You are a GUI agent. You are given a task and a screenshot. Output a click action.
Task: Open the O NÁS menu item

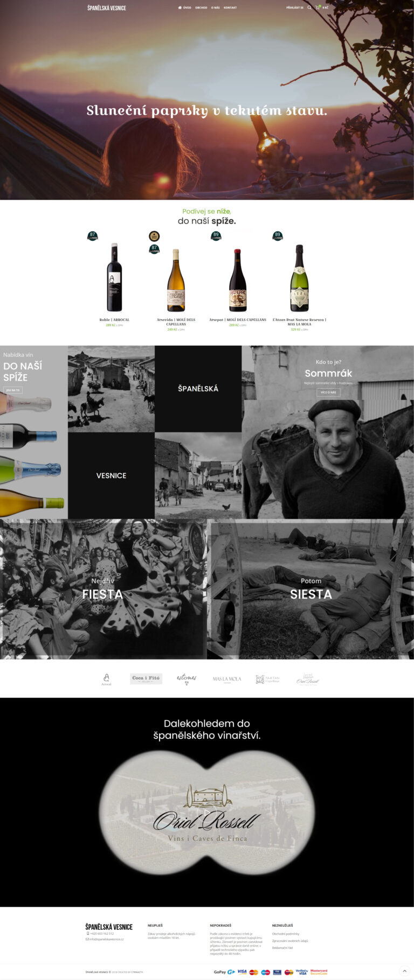216,8
